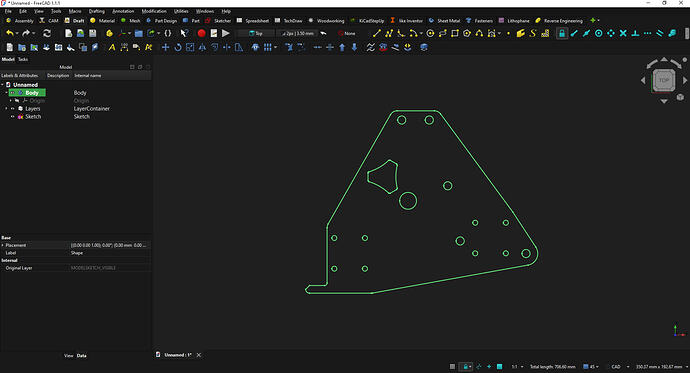
Task: Open the workbench add dropdown with green plus
Action: [595, 20]
